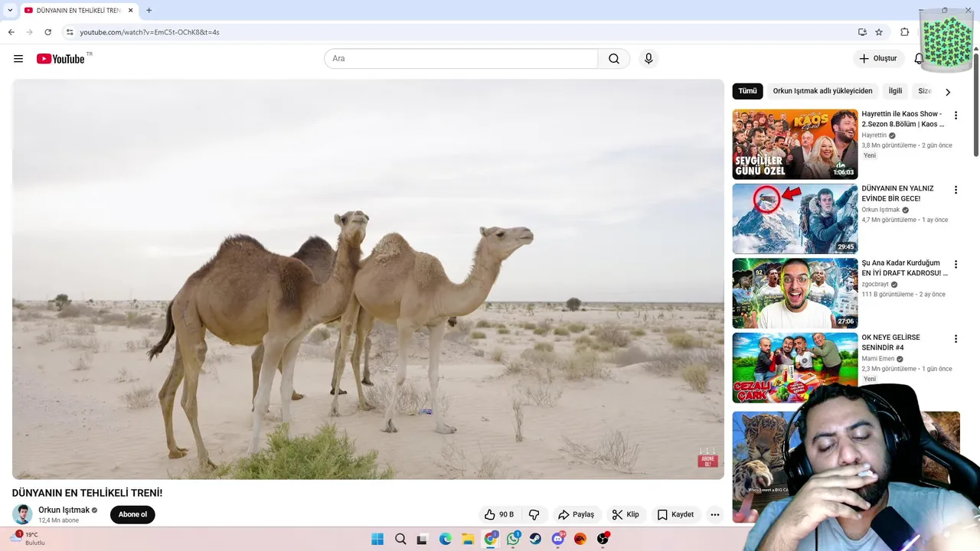The image size is (980, 551).
Task: Open site information icon in address bar
Action: [x=69, y=32]
